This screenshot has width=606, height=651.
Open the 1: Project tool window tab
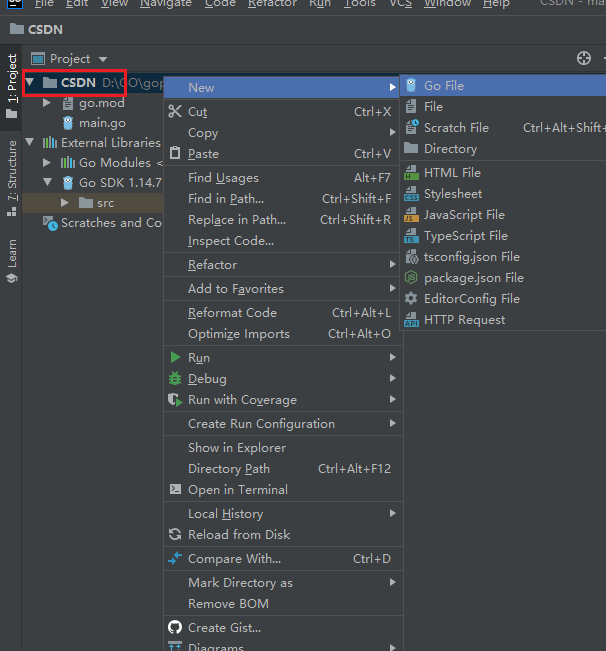[12, 86]
